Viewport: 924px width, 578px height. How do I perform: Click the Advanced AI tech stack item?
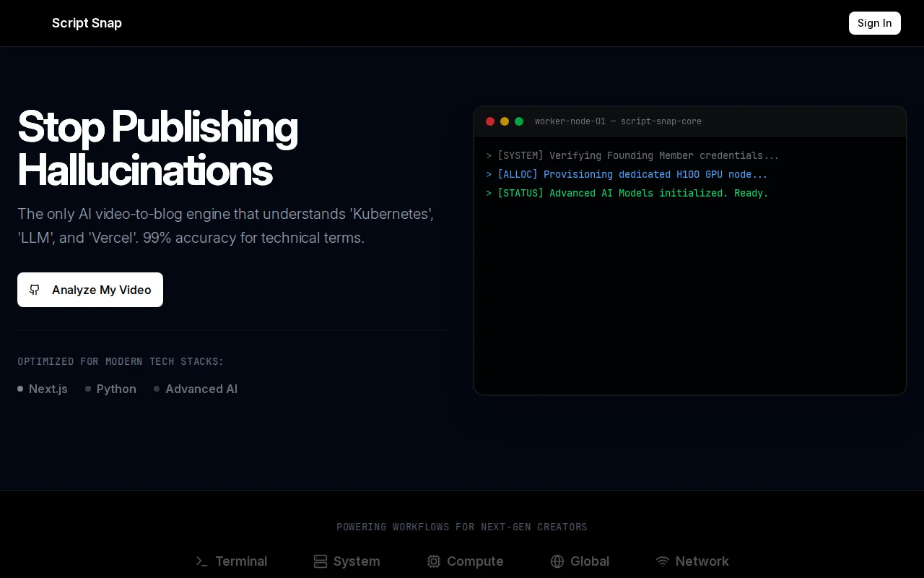(196, 389)
